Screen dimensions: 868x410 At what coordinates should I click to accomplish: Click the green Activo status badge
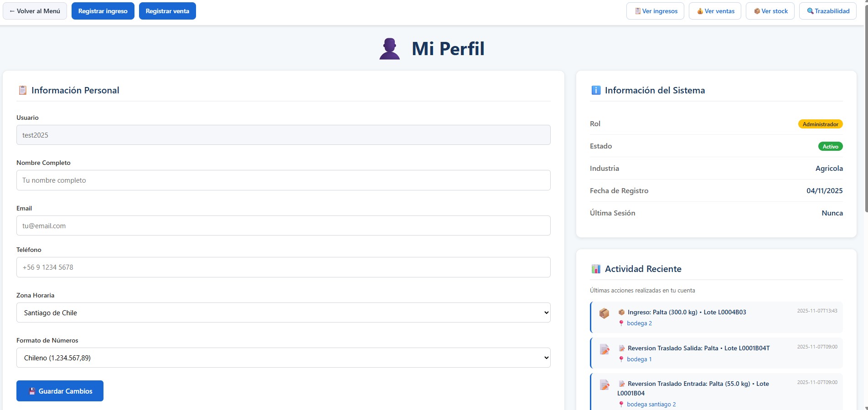(x=830, y=146)
